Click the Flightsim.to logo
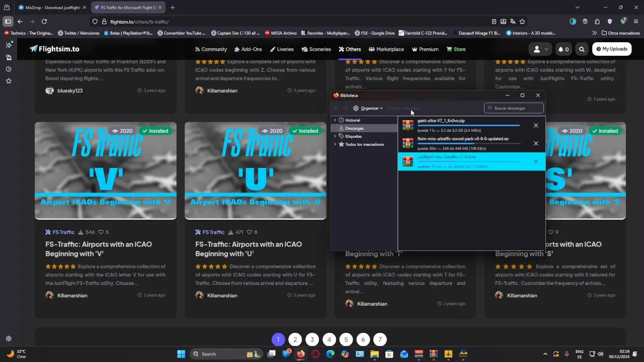The height and width of the screenshot is (362, 644). (54, 49)
